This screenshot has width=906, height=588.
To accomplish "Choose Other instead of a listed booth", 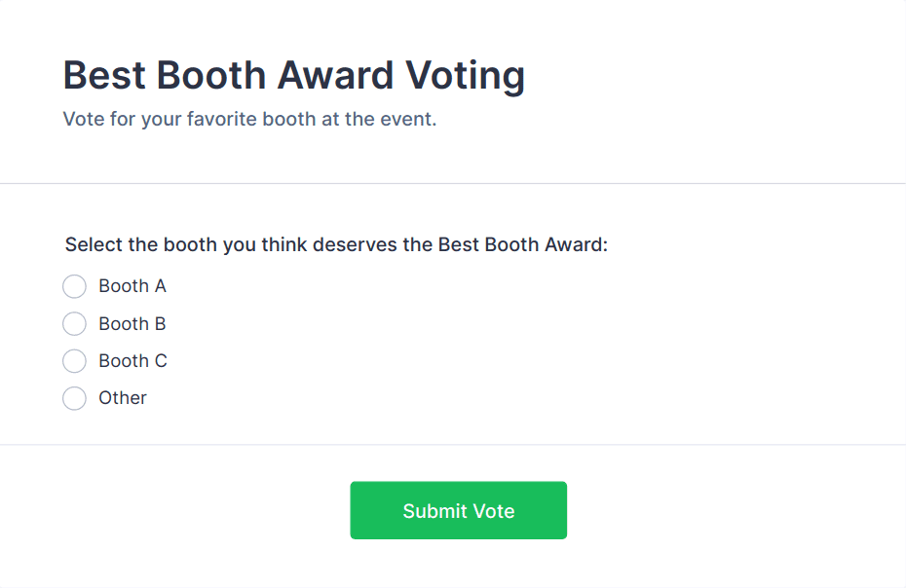I will pyautogui.click(x=74, y=398).
